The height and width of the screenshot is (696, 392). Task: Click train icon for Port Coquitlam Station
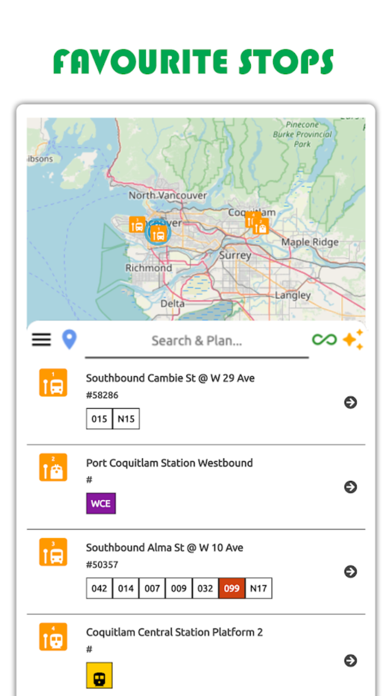tap(53, 467)
